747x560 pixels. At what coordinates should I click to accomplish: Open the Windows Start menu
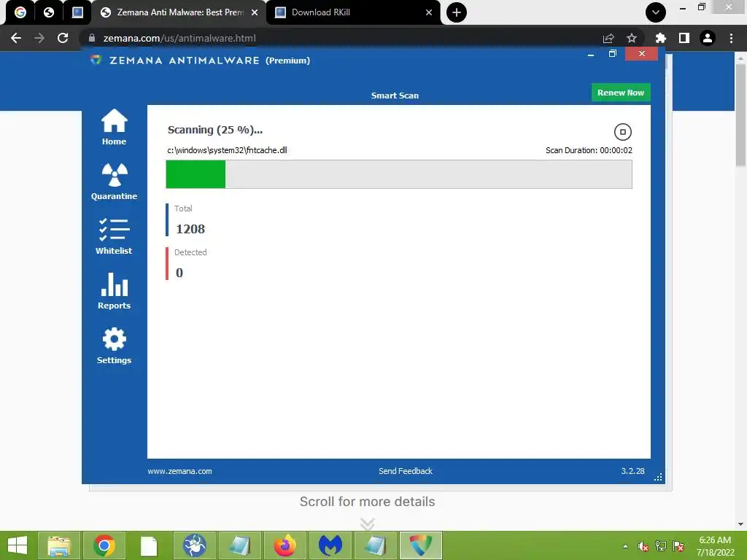(x=18, y=545)
